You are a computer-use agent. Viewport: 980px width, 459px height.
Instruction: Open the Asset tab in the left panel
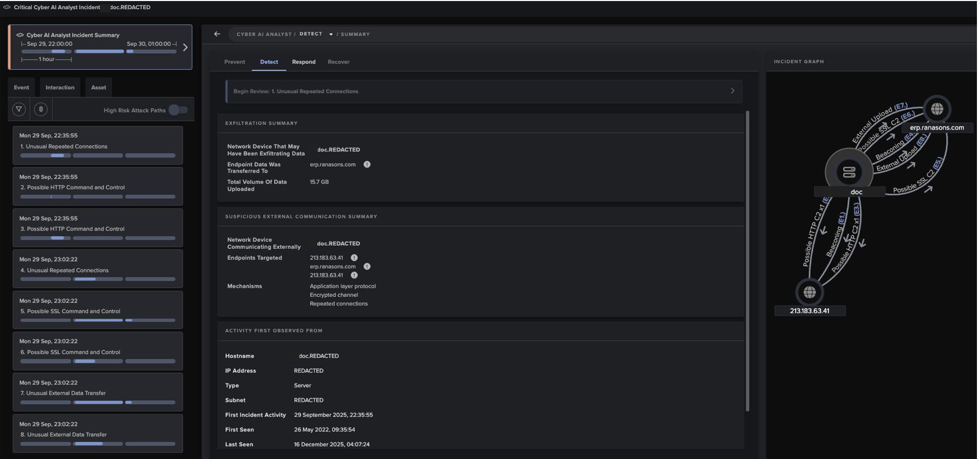click(x=98, y=87)
